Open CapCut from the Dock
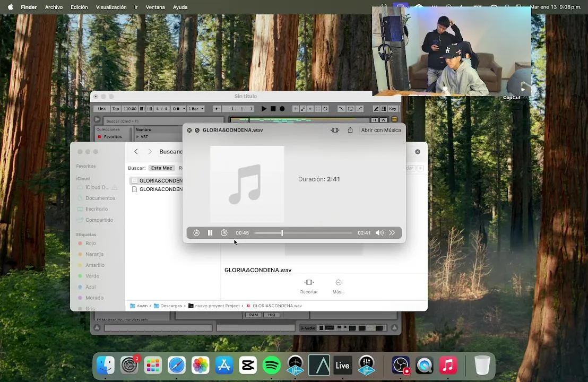The image size is (588, 382). tap(248, 365)
